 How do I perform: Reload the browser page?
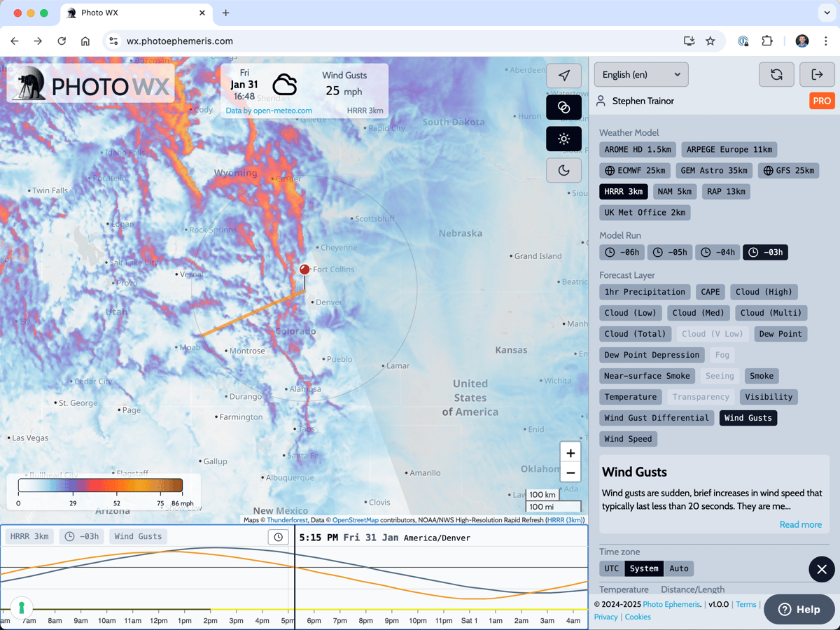coord(62,41)
